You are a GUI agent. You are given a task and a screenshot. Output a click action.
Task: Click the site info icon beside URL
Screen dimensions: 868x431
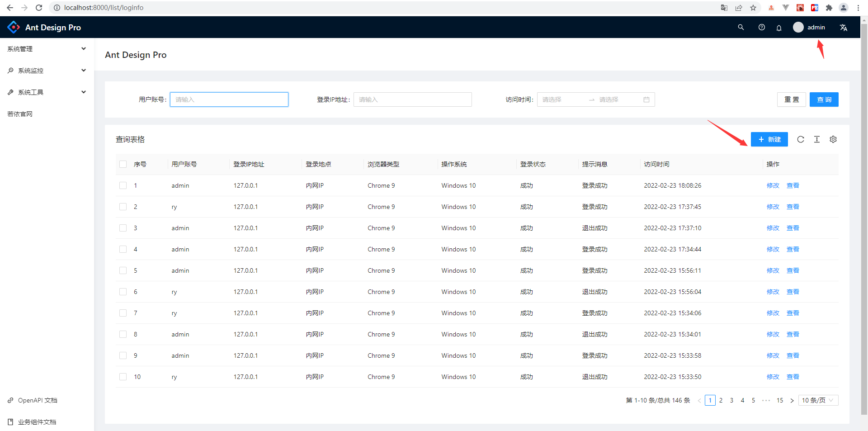[57, 8]
